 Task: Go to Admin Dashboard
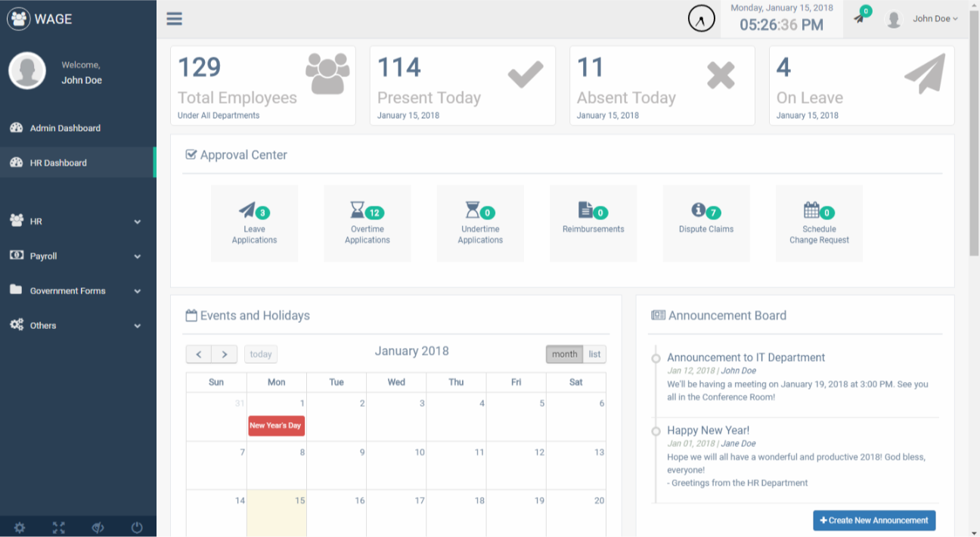pyautogui.click(x=65, y=129)
